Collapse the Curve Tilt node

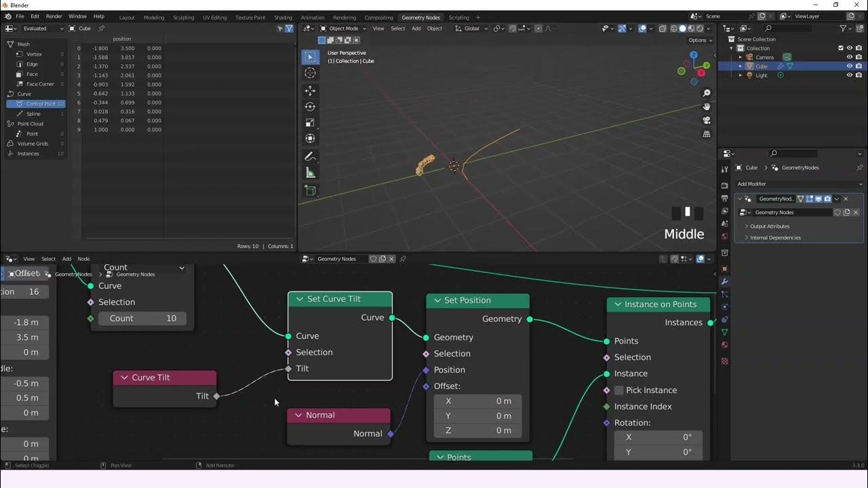point(124,378)
